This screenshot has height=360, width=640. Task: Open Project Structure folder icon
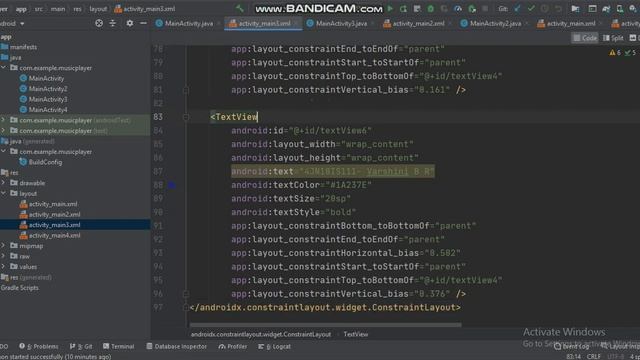576,9
